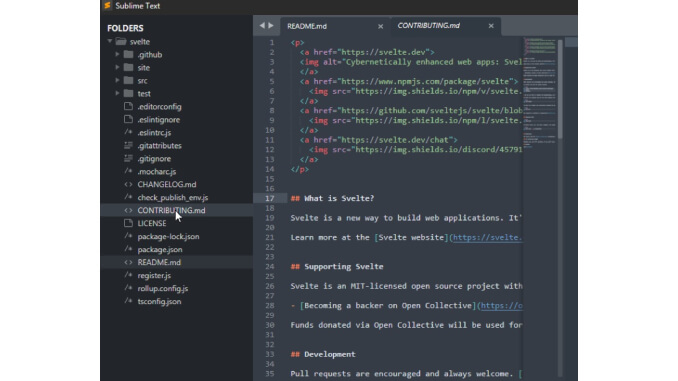Image resolution: width=678 pixels, height=381 pixels.
Task: Click the src folder icon
Action: (128, 80)
